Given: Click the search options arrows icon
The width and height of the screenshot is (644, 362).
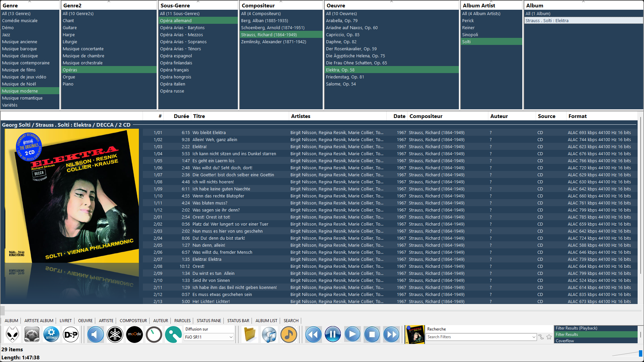Looking at the screenshot, I should (541, 337).
